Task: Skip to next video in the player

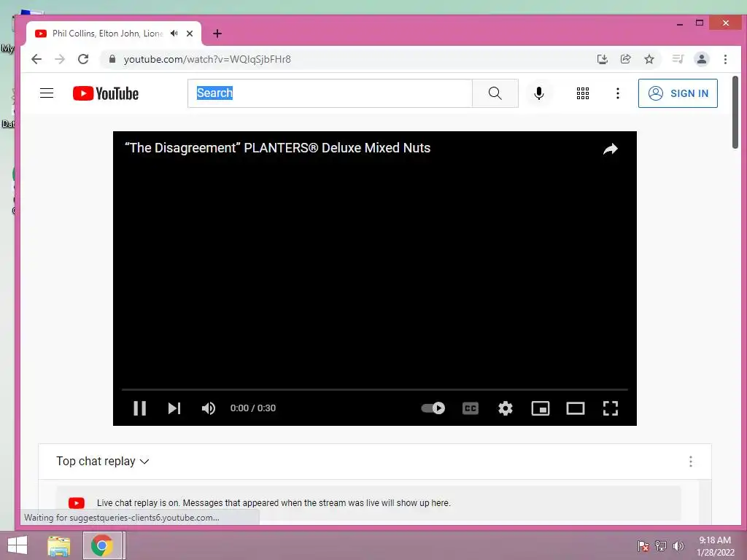Action: tap(174, 408)
